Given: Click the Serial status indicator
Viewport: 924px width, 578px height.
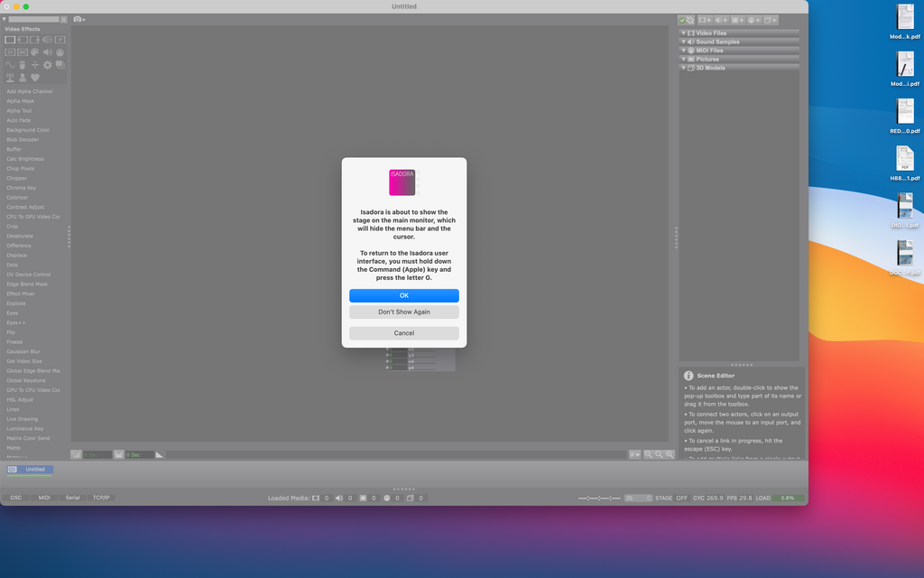Looking at the screenshot, I should tap(72, 498).
